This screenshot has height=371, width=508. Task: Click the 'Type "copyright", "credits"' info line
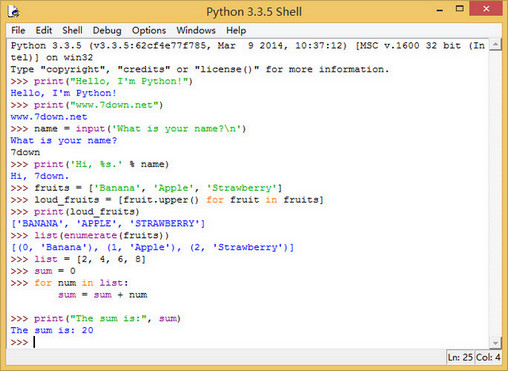[200, 69]
